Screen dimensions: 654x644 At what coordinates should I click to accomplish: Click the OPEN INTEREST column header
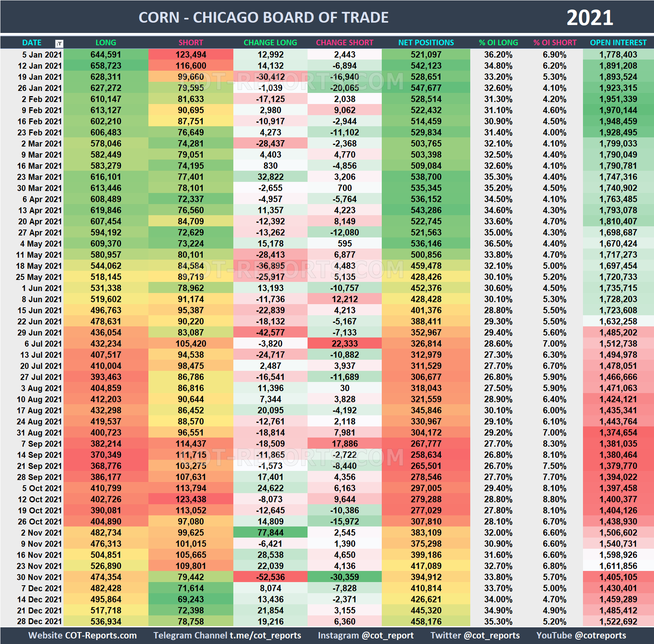[617, 42]
